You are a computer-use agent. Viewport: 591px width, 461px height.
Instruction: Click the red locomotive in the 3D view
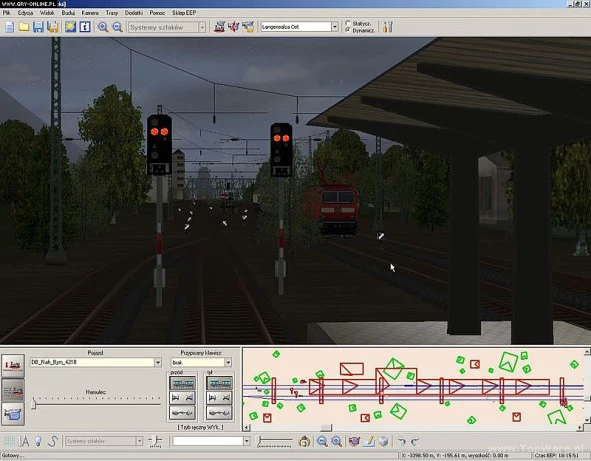[338, 209]
